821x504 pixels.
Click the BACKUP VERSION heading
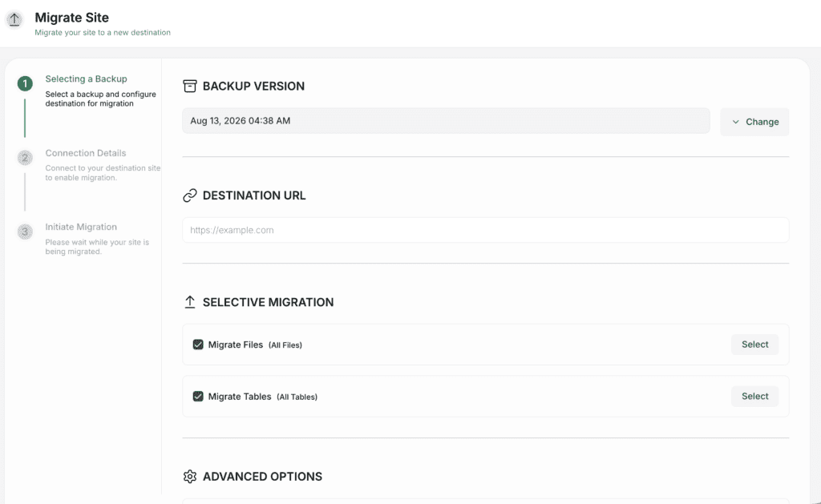(x=253, y=86)
